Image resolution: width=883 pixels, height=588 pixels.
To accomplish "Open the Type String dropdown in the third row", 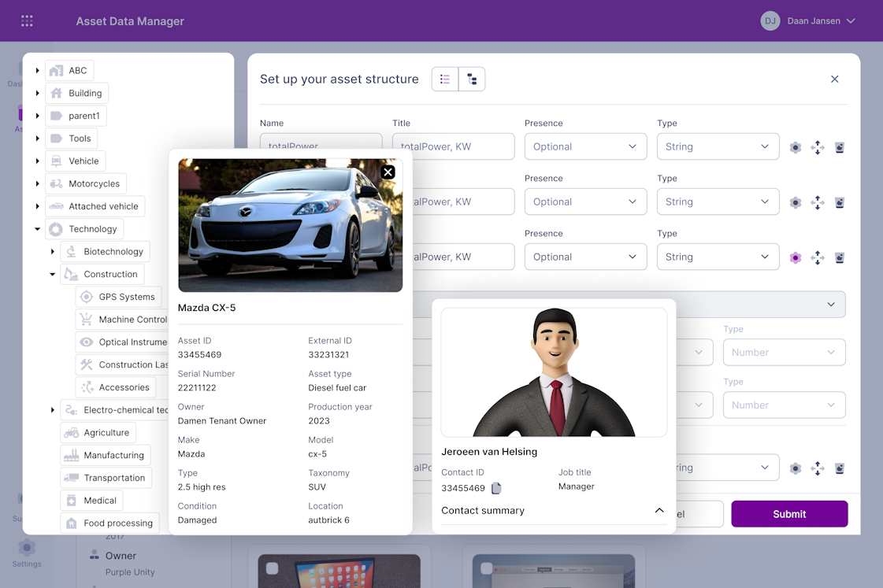I will click(x=718, y=257).
